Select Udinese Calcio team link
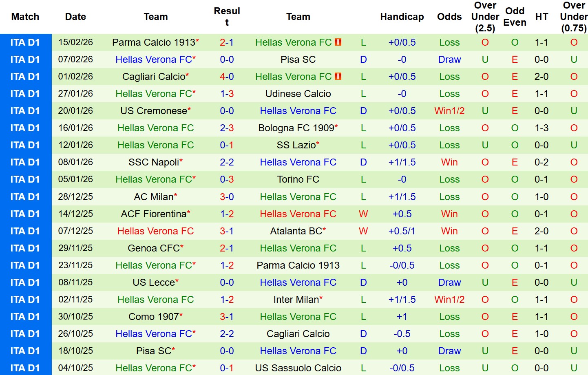This screenshot has width=588, height=375. click(x=298, y=94)
